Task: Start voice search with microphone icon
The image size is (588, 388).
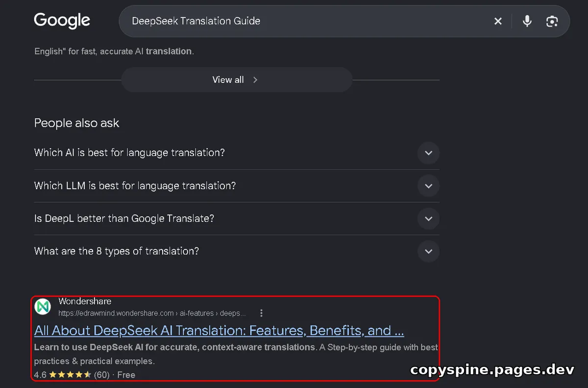Action: pos(527,21)
